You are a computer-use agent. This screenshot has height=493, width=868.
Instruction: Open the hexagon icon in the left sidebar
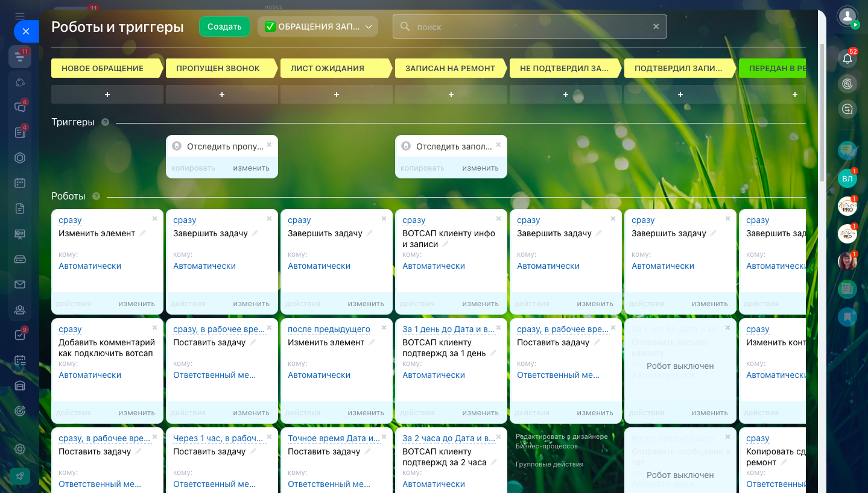coord(20,158)
